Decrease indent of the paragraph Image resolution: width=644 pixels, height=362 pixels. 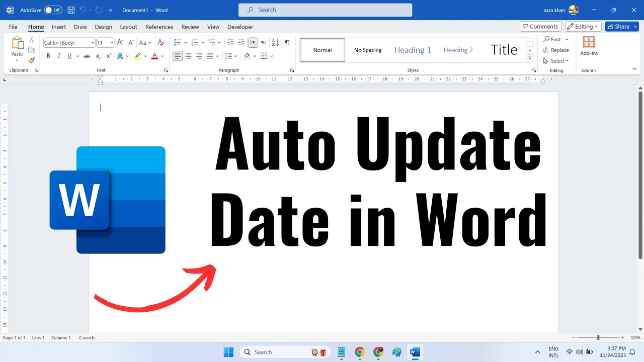coord(230,43)
